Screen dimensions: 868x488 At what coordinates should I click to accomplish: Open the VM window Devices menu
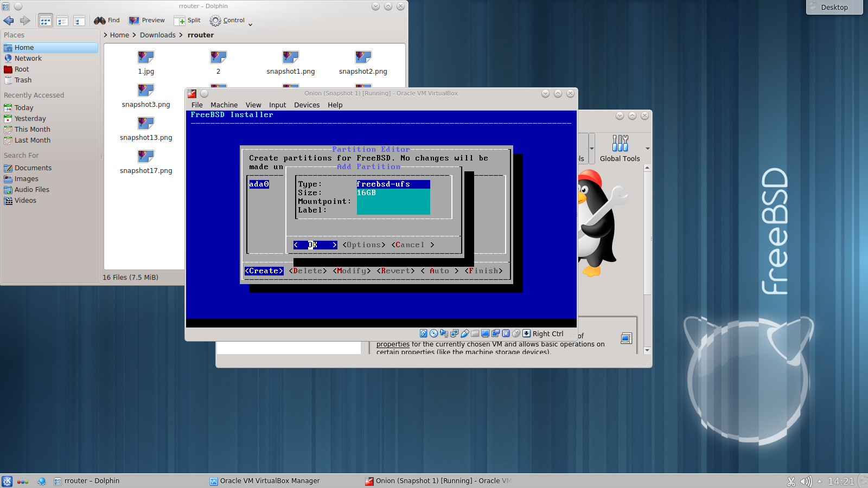(307, 105)
